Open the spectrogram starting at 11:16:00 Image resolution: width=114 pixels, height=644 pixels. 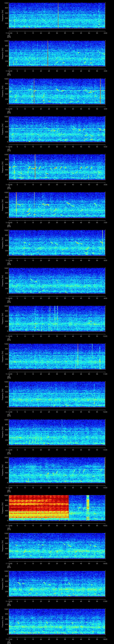[57, 584]
